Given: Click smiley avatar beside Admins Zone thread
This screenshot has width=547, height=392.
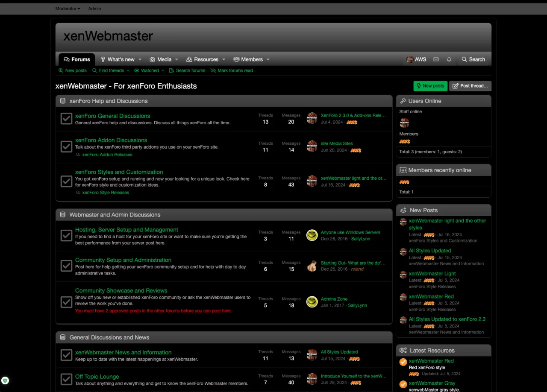Looking at the screenshot, I should click(312, 302).
